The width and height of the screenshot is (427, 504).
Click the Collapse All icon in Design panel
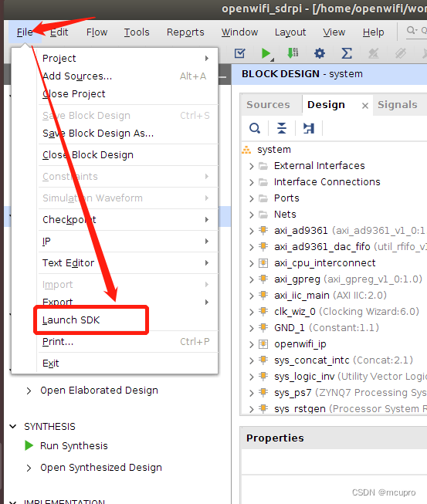click(x=282, y=128)
